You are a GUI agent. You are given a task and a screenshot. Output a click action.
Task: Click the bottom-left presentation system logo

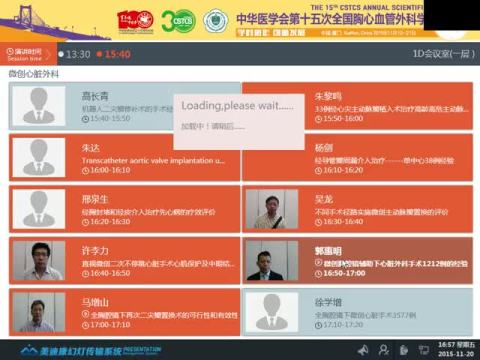(90, 351)
